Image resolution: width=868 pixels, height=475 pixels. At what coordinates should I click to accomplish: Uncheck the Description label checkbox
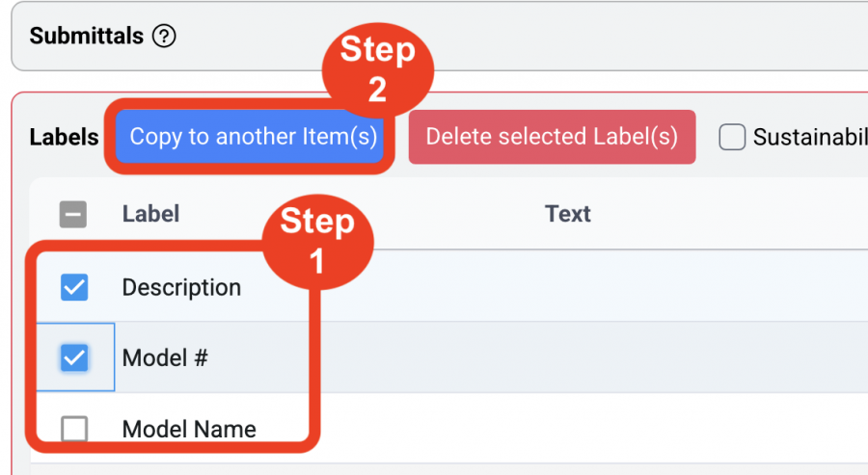[74, 287]
